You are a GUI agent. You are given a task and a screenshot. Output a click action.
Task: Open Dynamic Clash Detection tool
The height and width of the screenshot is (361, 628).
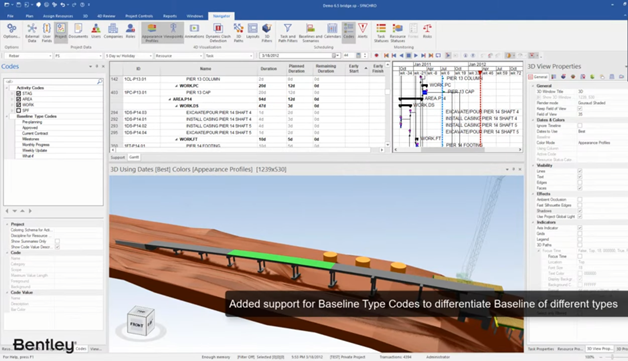tap(218, 32)
